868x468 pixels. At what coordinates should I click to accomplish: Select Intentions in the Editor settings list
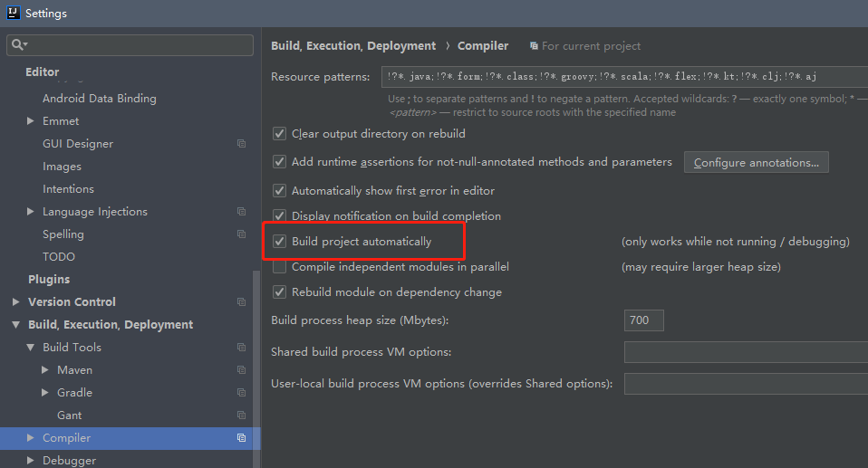pos(68,189)
